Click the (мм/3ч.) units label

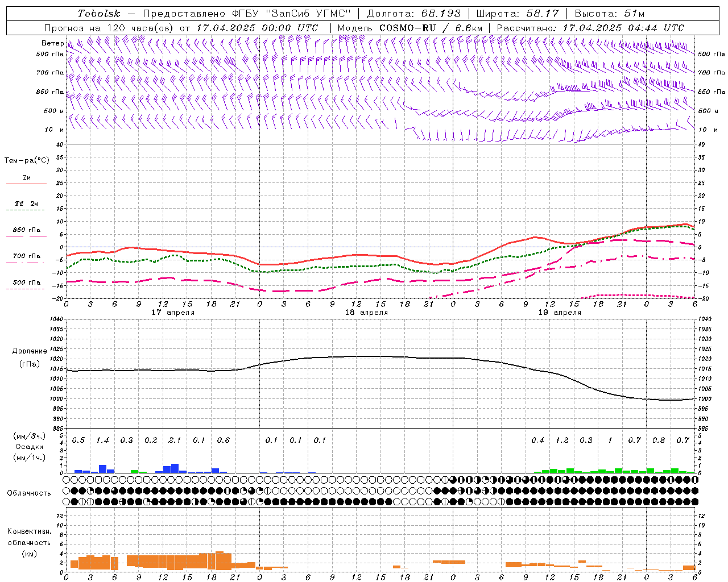click(30, 436)
